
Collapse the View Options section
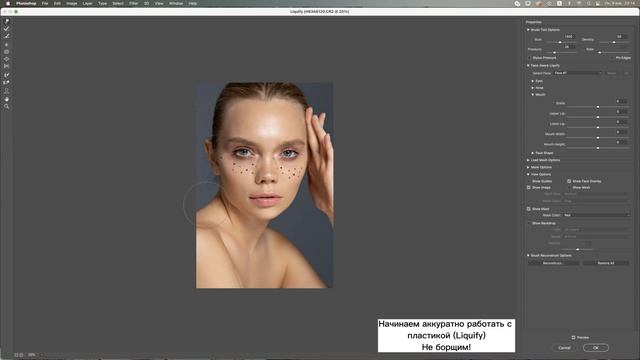tap(528, 174)
